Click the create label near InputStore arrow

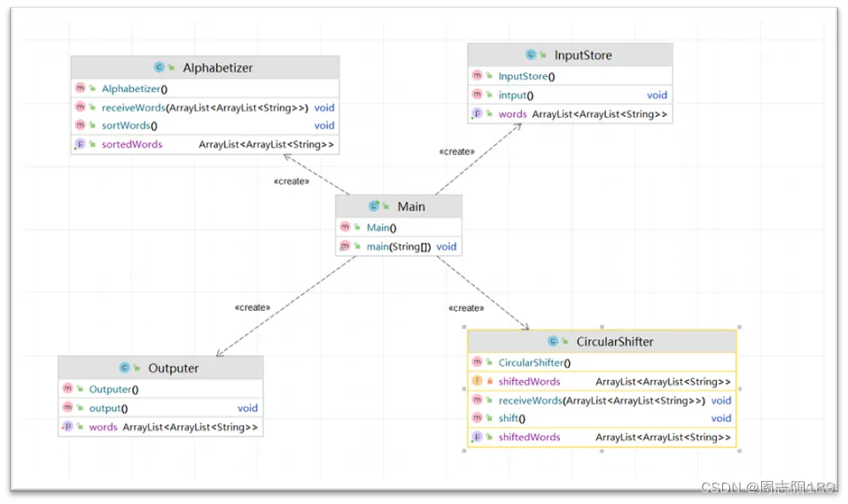tap(457, 151)
